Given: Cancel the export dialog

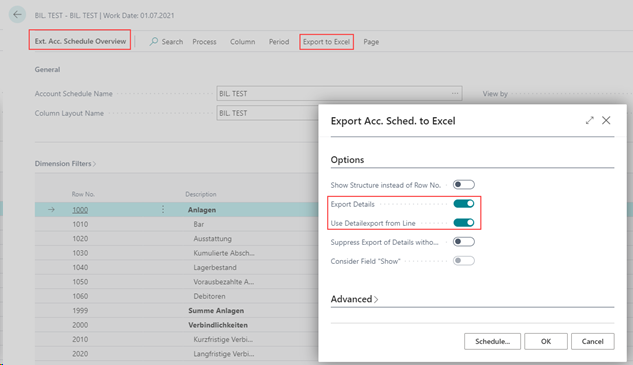Looking at the screenshot, I should [592, 341].
